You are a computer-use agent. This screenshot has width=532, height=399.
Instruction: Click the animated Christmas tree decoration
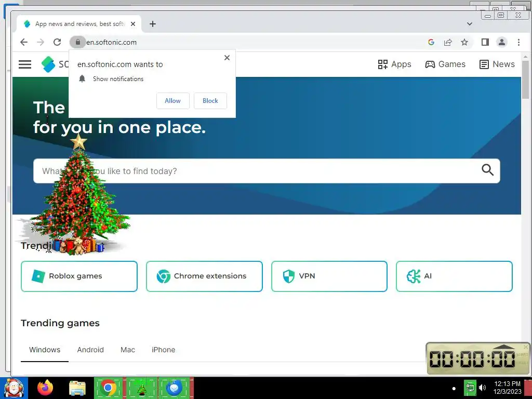click(79, 195)
